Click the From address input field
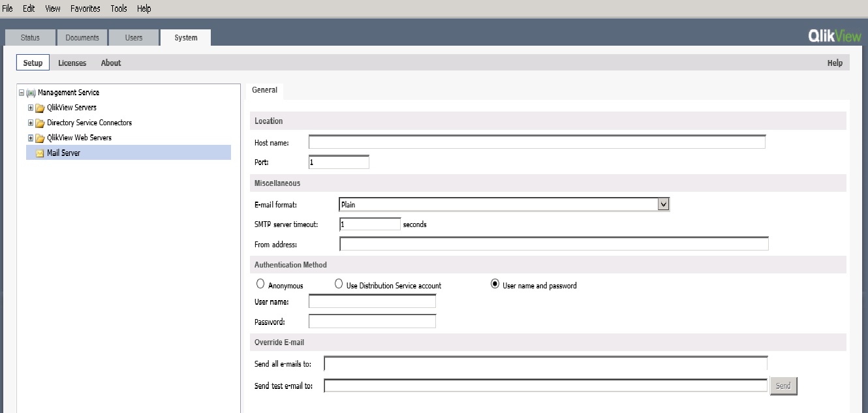Viewport: 868px width, 413px height. [554, 244]
